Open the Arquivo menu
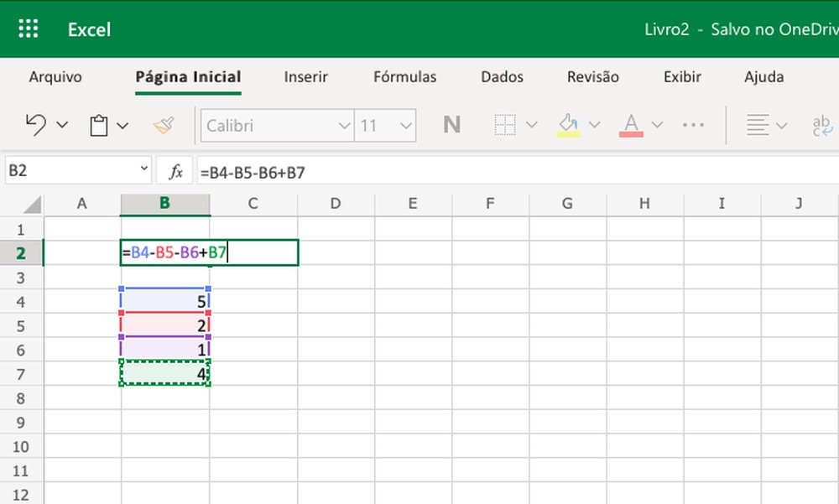Viewport: 839px width, 504px height. click(55, 76)
